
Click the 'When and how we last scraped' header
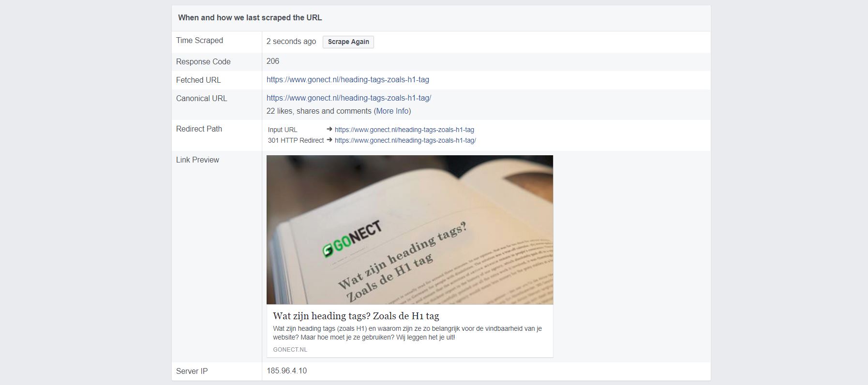pyautogui.click(x=250, y=17)
